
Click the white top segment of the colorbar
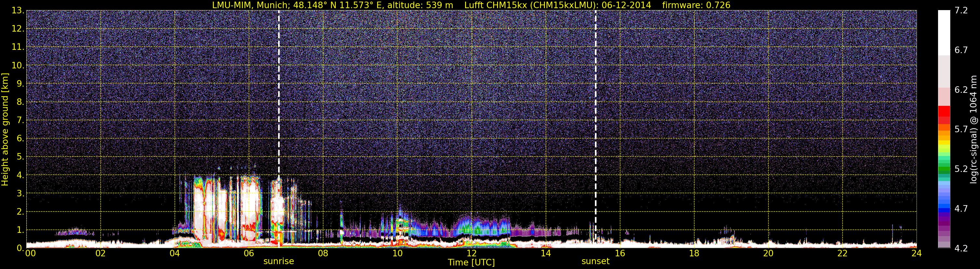[x=944, y=33]
